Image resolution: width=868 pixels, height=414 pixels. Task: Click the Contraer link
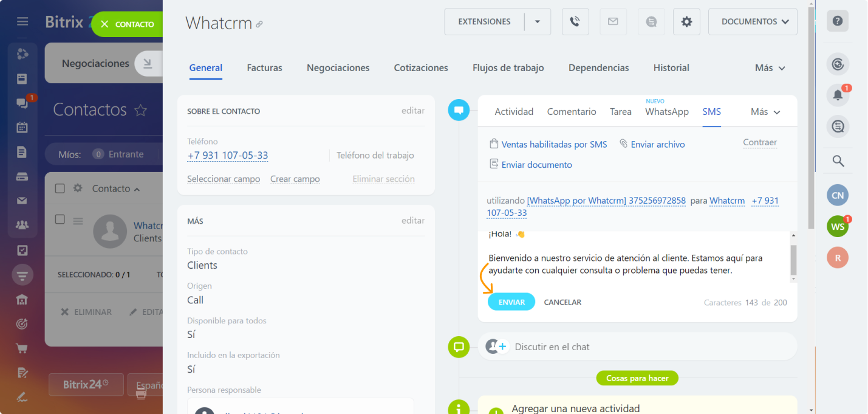[x=760, y=143]
